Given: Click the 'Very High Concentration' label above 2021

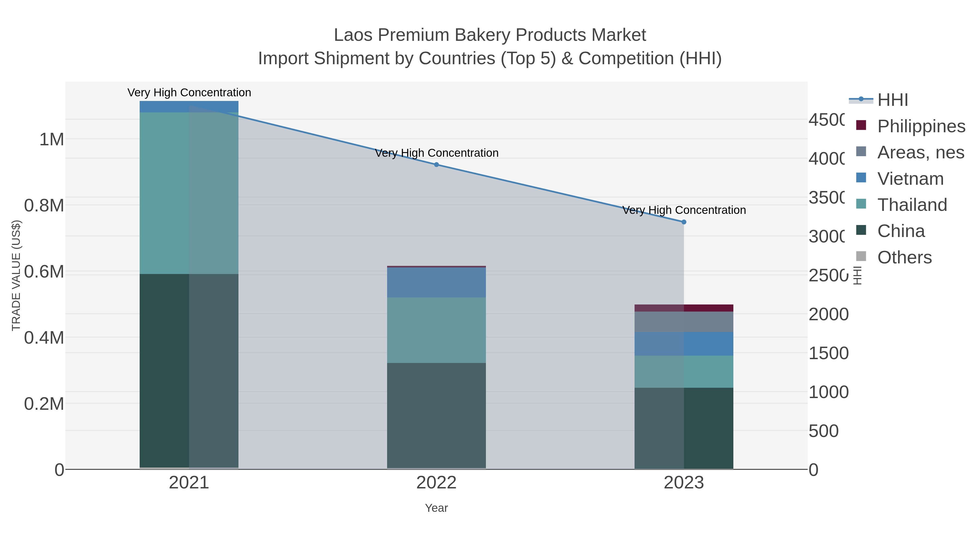Looking at the screenshot, I should coord(189,93).
